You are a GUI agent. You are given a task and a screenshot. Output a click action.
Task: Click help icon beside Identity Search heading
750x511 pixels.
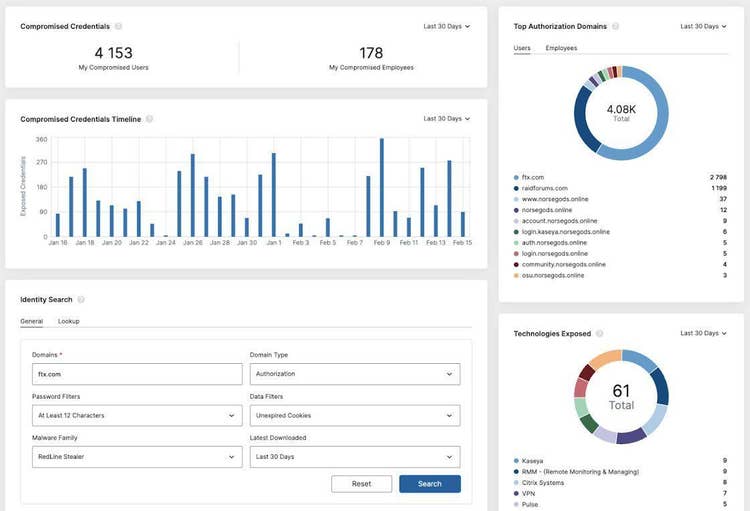81,299
